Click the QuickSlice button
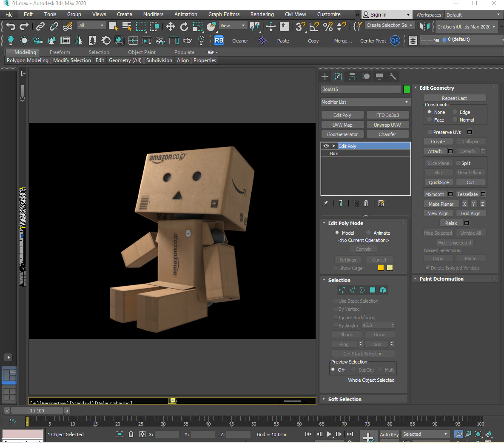Image resolution: width=504 pixels, height=443 pixels. [x=439, y=182]
